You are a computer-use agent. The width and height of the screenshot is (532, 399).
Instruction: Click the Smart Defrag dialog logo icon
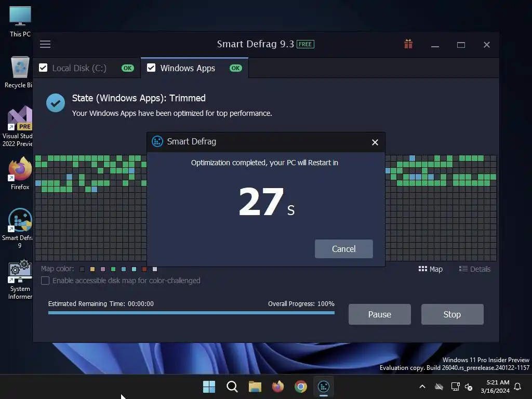tap(157, 141)
